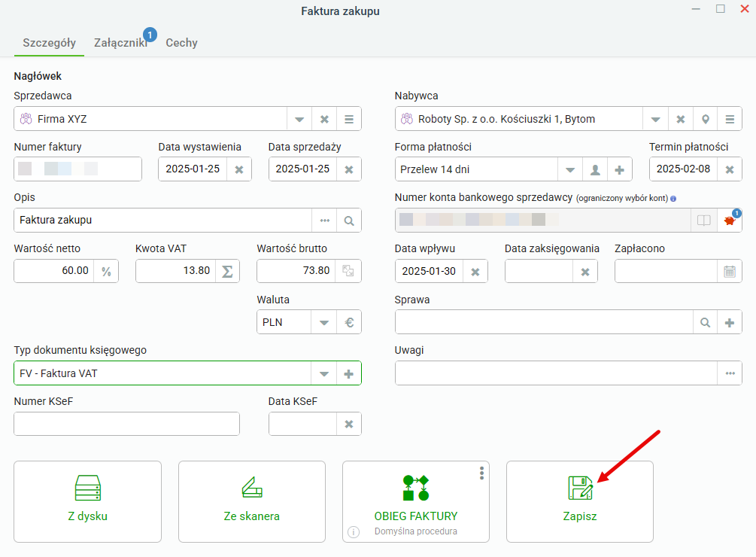The height and width of the screenshot is (557, 756).
Task: Expand the Forma płatności dropdown
Action: tap(570, 170)
